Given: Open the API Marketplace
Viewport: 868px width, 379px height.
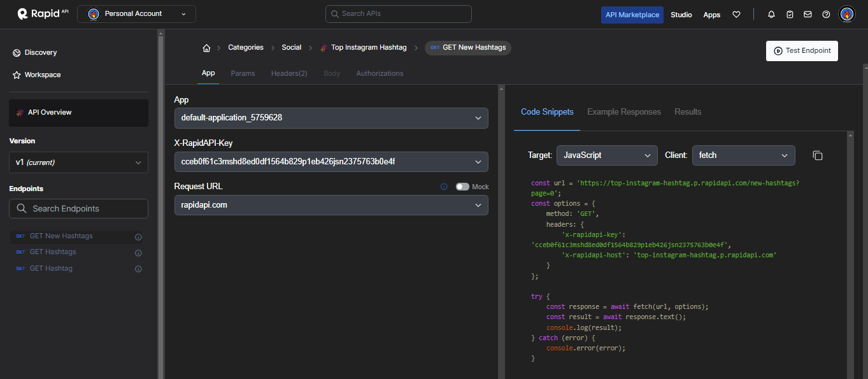Looking at the screenshot, I should pos(632,15).
